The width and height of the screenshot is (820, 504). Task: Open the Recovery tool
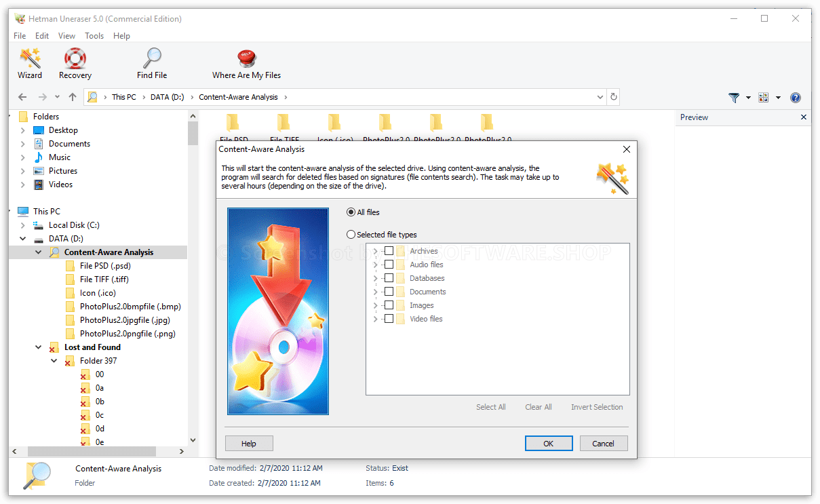(x=75, y=63)
